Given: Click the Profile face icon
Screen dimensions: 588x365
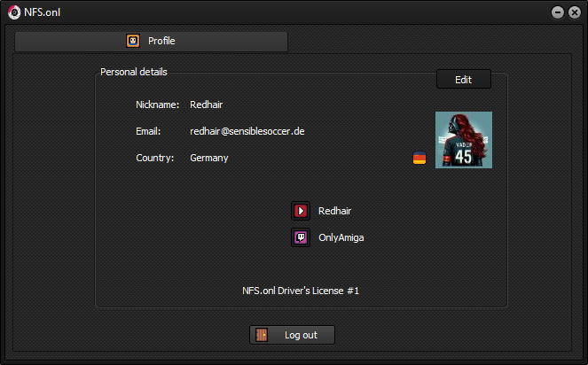Looking at the screenshot, I should pyautogui.click(x=133, y=41).
